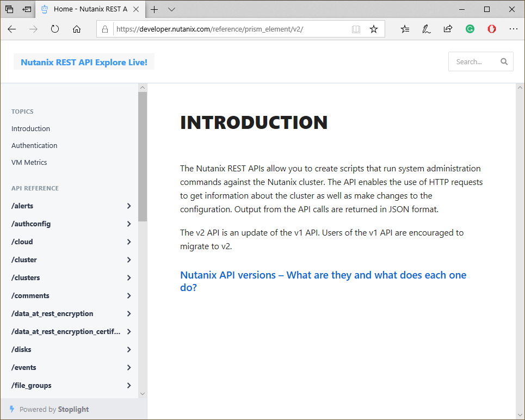
Task: Maximize the browser window
Action: coord(487,9)
